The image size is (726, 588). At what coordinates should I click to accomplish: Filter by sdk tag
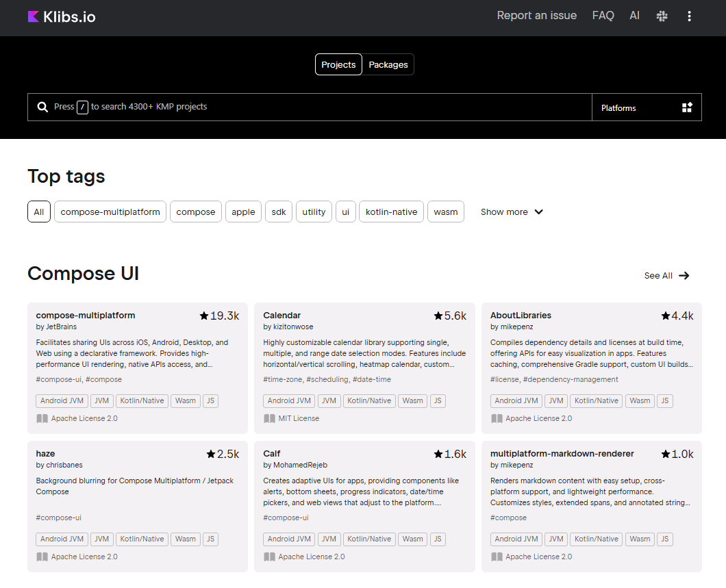(x=279, y=212)
